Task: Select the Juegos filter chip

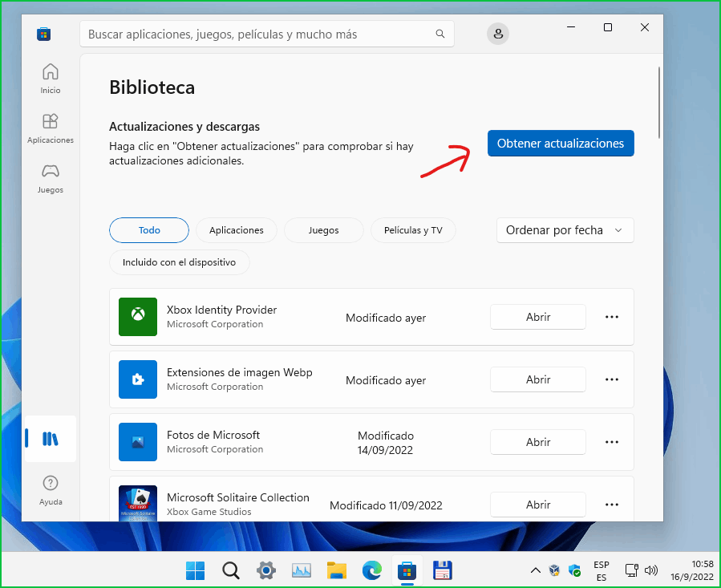Action: pos(324,230)
